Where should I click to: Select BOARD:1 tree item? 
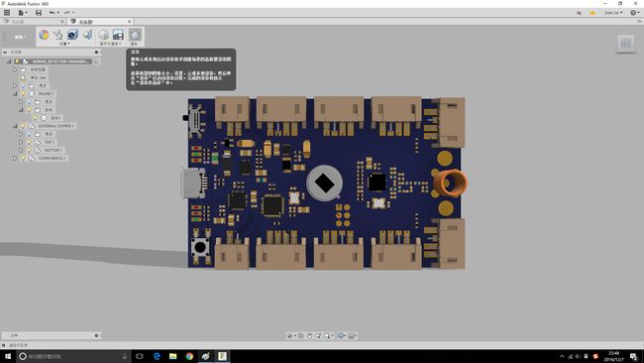[x=46, y=94]
